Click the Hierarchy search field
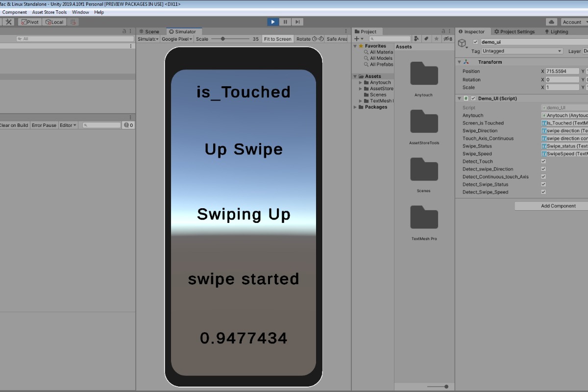 pos(75,39)
